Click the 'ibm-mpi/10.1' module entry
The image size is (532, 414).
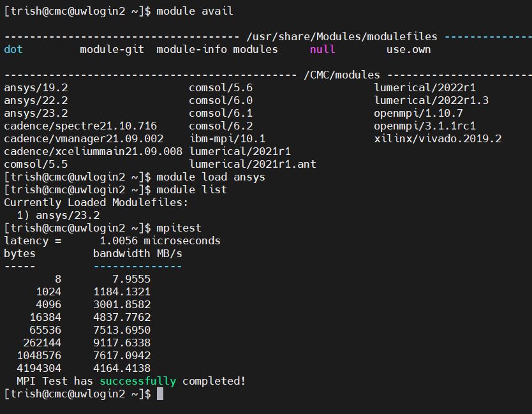point(227,138)
